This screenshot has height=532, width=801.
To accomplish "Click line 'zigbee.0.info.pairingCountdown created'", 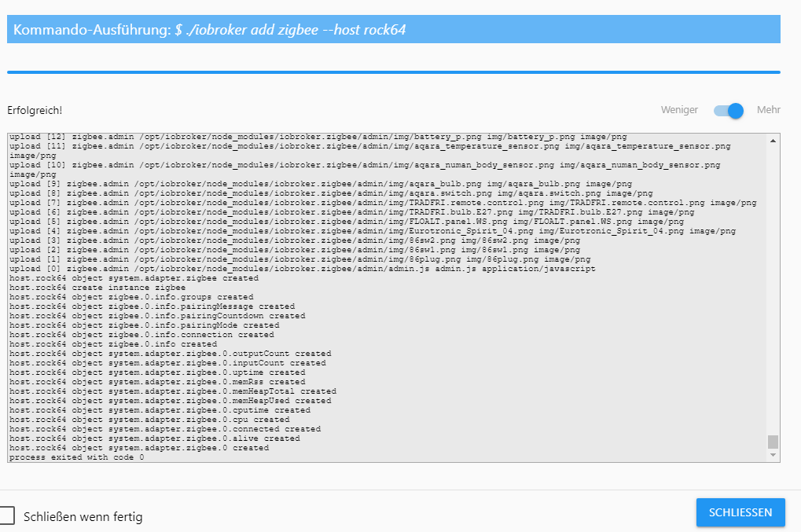I will (157, 316).
